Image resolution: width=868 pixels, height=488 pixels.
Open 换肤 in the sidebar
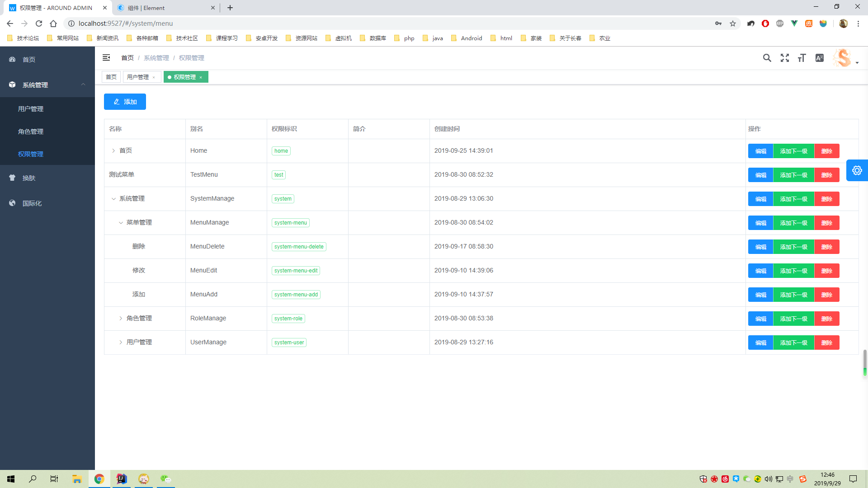(x=47, y=178)
